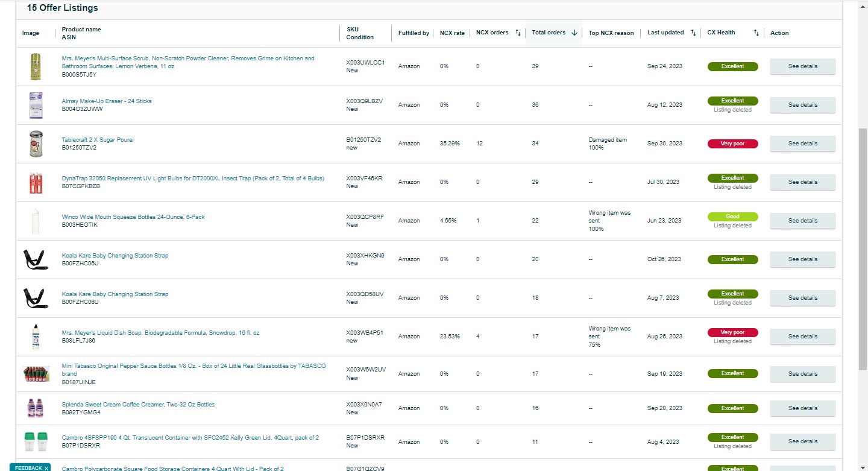Image resolution: width=868 pixels, height=471 pixels.
Task: Click the Tablecraft Sugar Pourer thumbnail
Action: pos(36,144)
